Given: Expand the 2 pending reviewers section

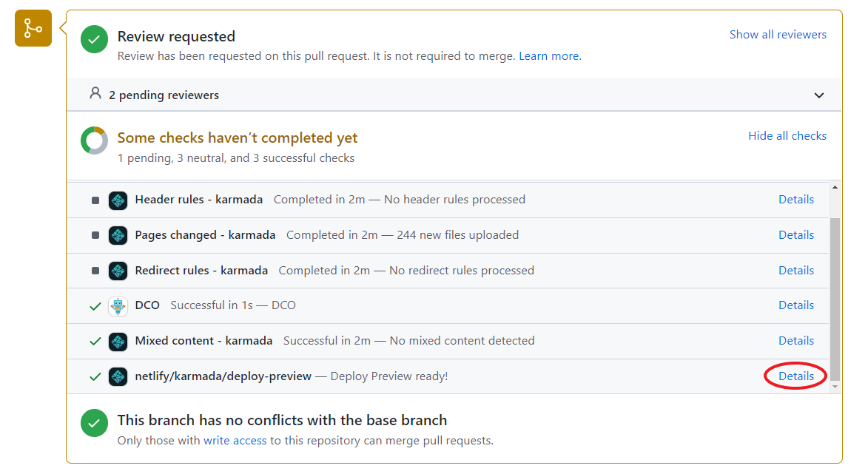Looking at the screenshot, I should coord(819,95).
